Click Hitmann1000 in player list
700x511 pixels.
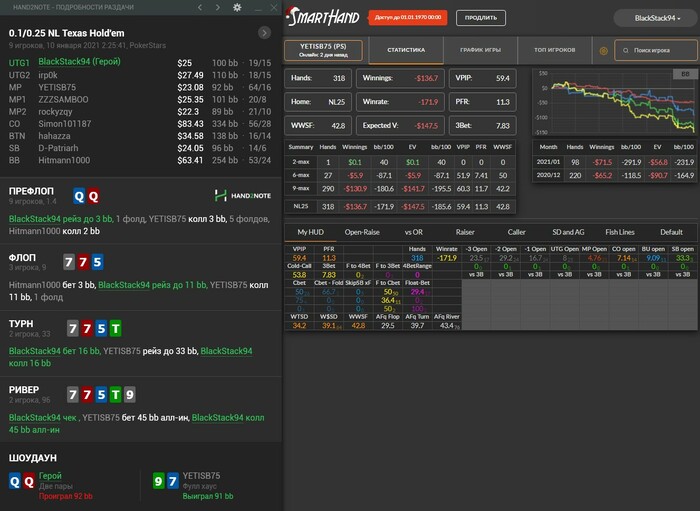click(64, 160)
